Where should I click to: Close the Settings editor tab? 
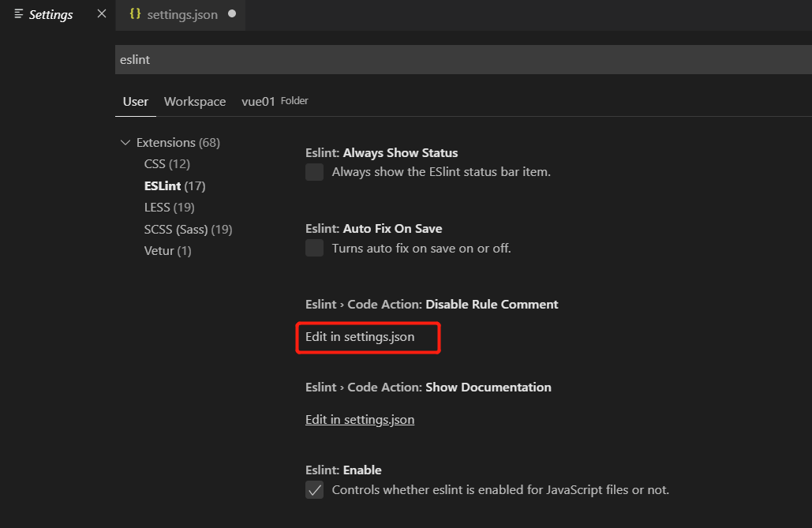[x=101, y=14]
